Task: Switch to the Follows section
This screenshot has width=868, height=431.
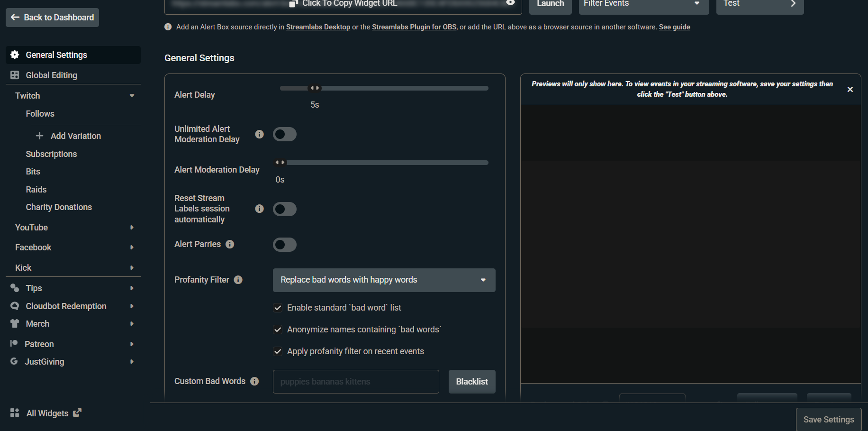Action: (x=40, y=113)
